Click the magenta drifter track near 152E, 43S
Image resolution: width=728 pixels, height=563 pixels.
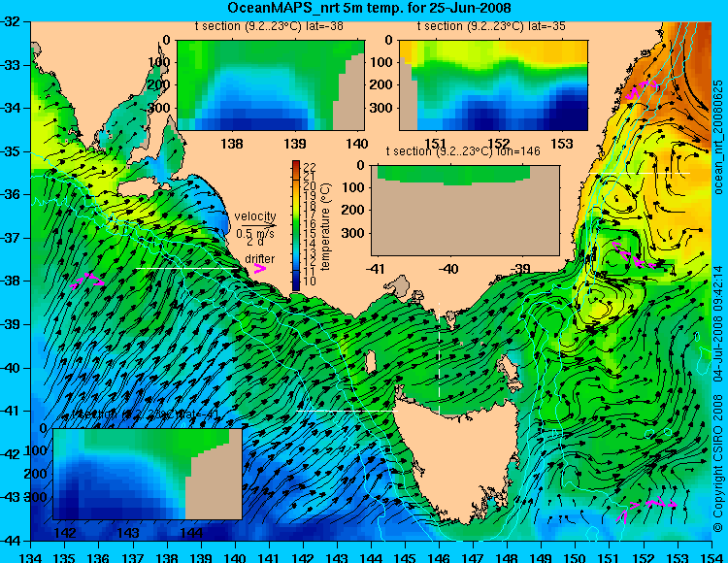(646, 509)
